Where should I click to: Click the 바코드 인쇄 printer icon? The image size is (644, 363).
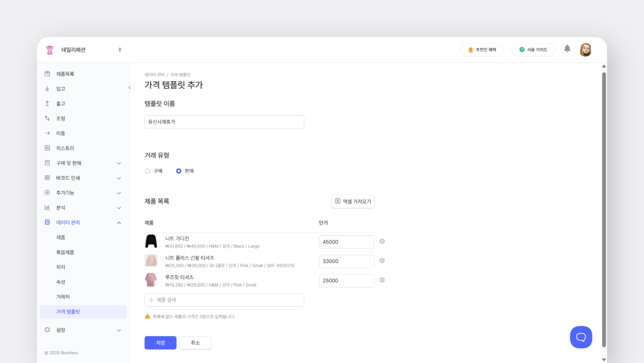point(47,177)
